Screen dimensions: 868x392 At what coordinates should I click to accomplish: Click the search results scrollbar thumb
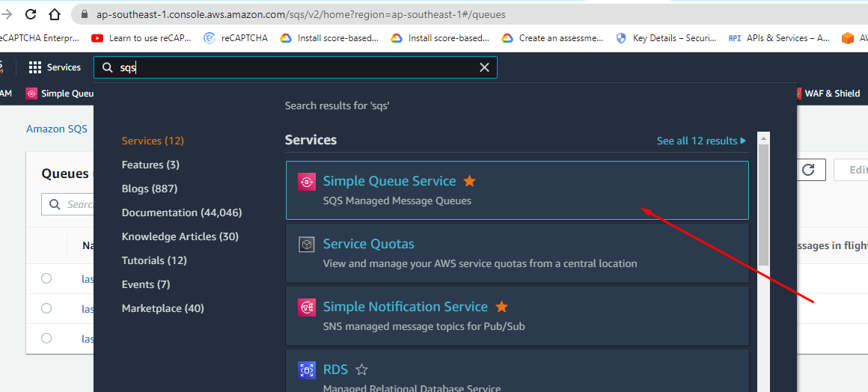point(763,205)
